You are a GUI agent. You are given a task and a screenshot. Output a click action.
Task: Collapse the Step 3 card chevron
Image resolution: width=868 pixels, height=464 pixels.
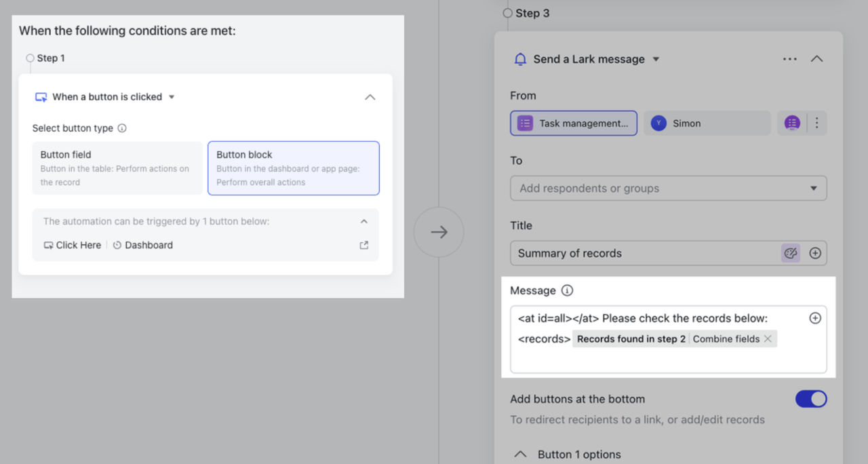point(817,59)
